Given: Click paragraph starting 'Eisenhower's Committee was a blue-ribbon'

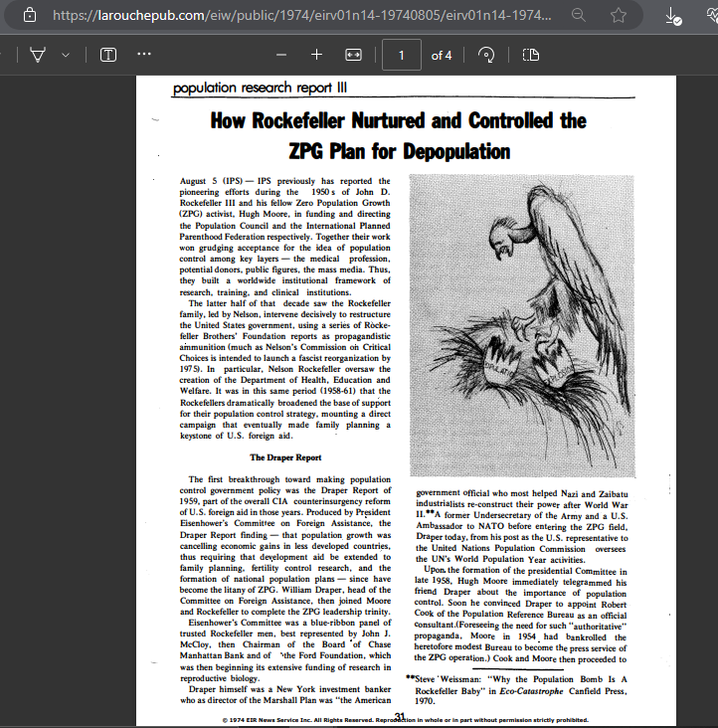Looking at the screenshot, I should pyautogui.click(x=285, y=650).
